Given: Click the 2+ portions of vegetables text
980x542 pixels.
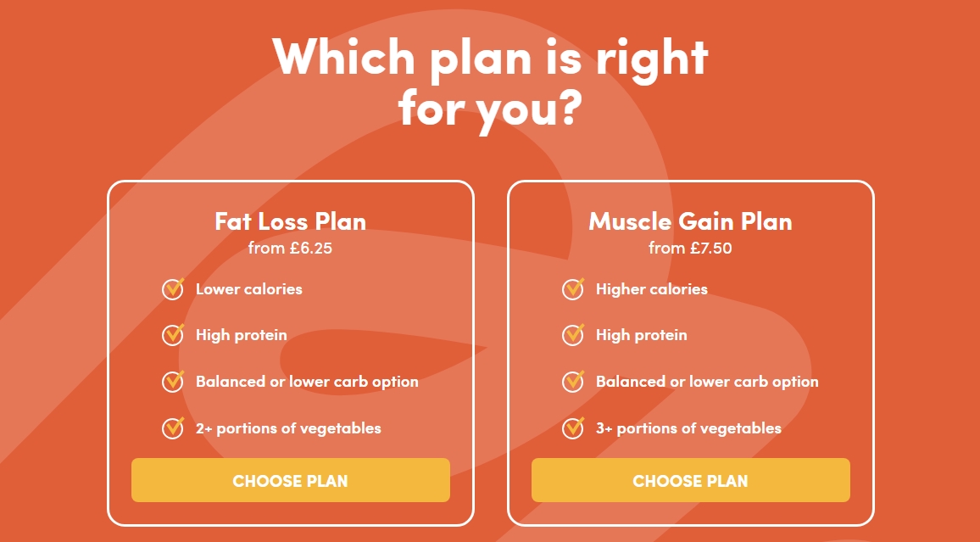Looking at the screenshot, I should click(x=288, y=428).
